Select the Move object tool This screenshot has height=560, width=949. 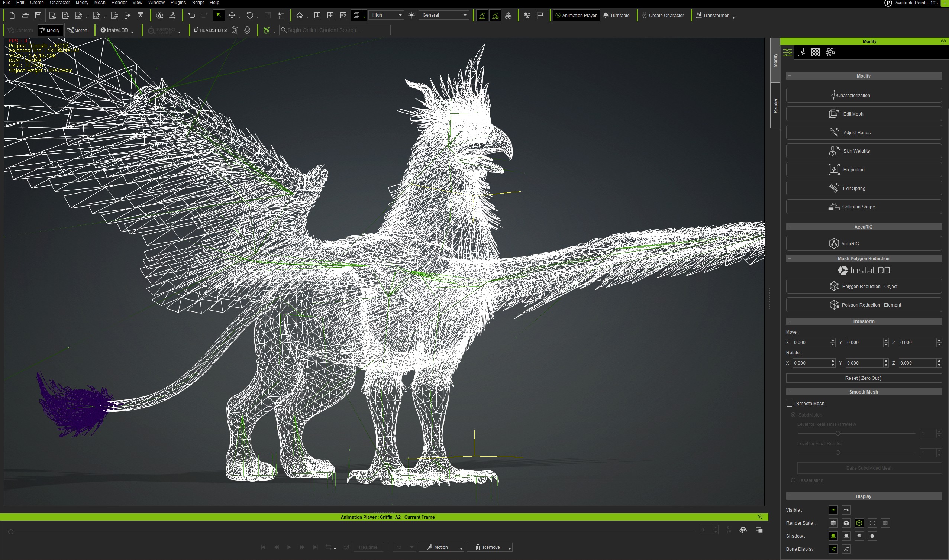click(232, 16)
